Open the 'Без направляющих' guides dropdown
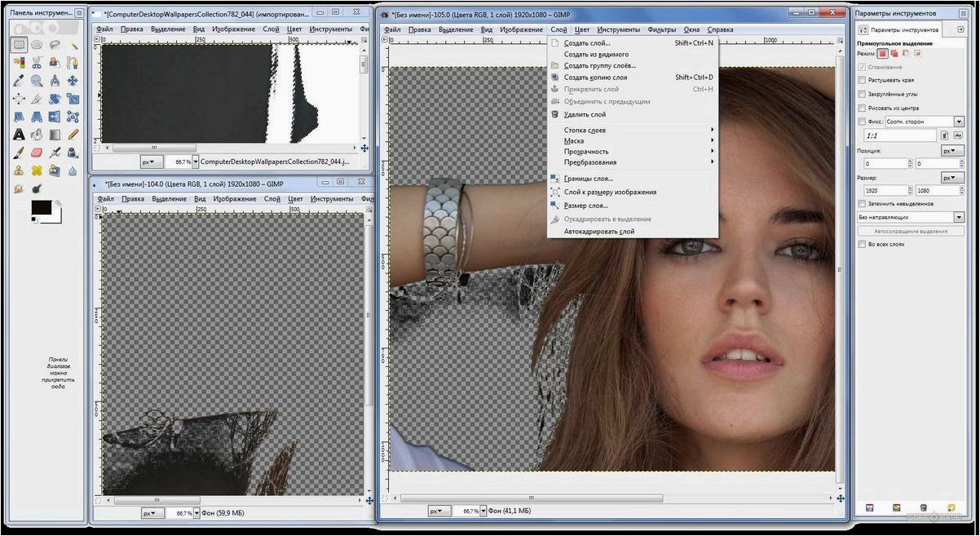Image resolution: width=980 pixels, height=536 pixels. coord(911,217)
